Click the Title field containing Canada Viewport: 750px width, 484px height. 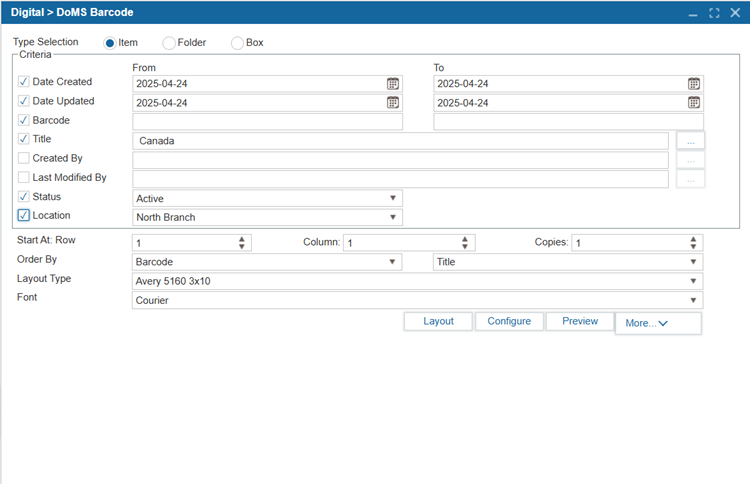400,141
